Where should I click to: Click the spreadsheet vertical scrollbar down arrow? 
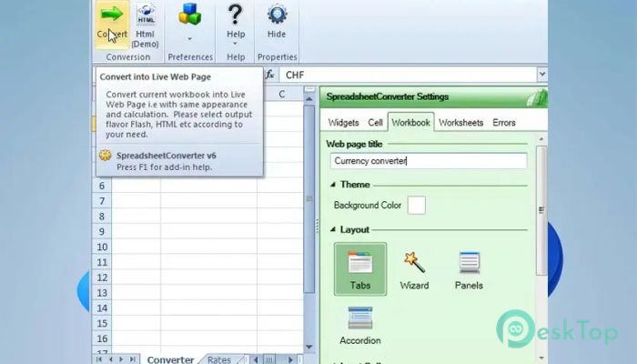click(309, 347)
